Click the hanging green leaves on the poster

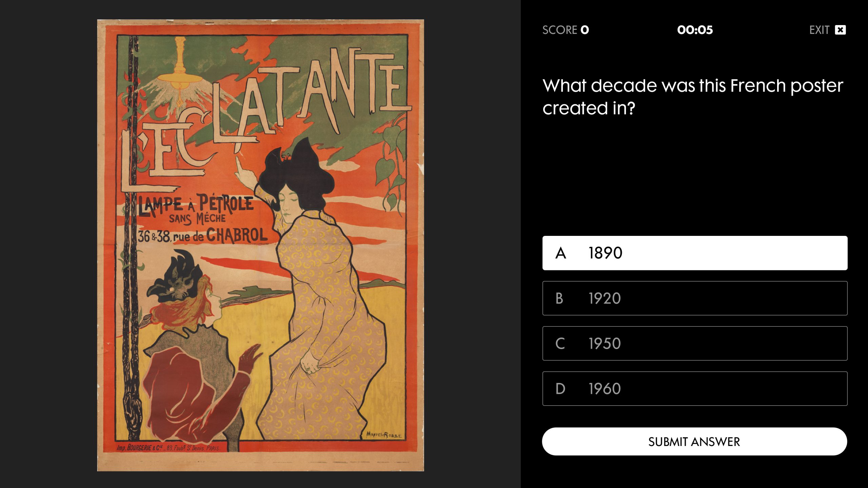pos(392,163)
